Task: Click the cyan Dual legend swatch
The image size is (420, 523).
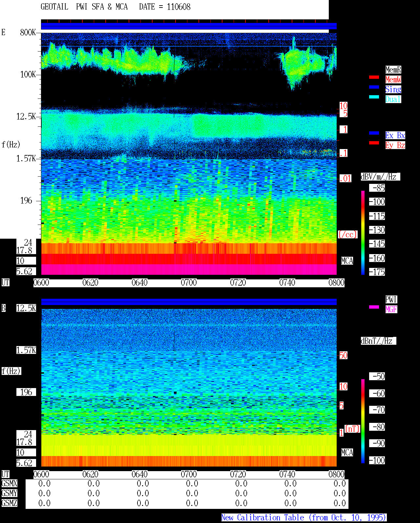Action: 374,97
